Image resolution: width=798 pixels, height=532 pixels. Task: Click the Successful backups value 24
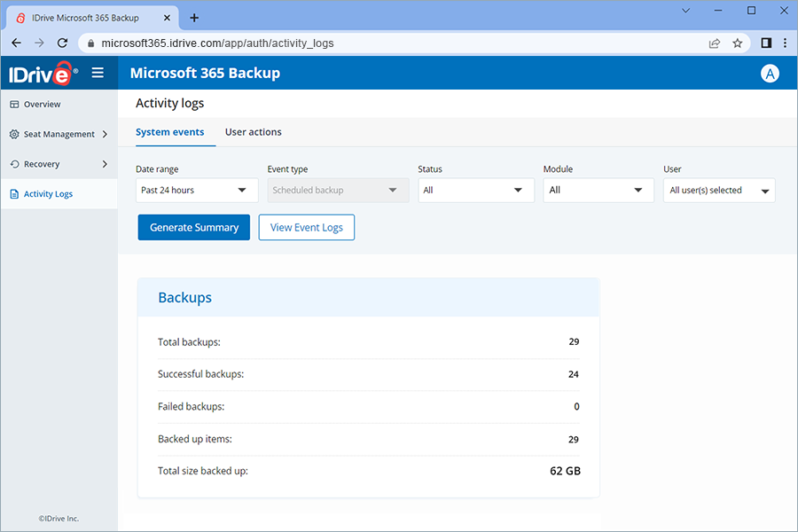(574, 375)
